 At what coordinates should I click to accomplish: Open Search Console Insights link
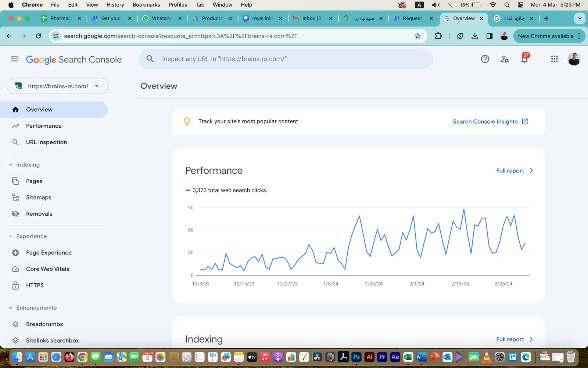point(490,121)
